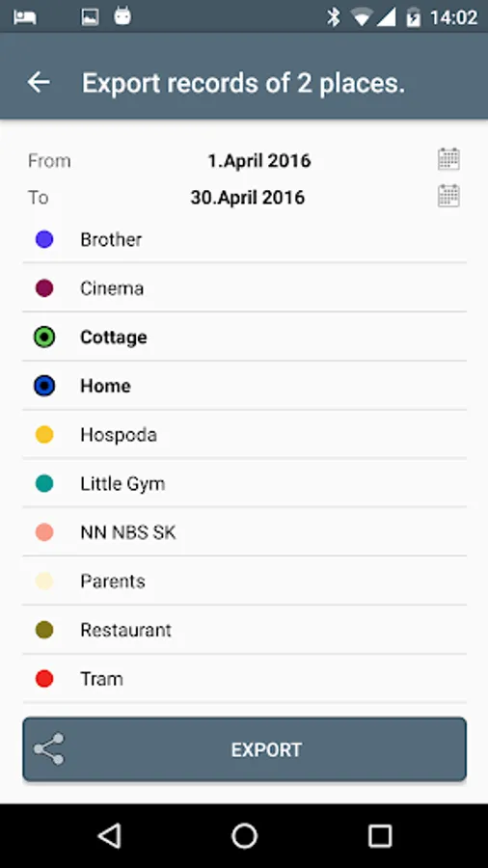Deselect the Cottage place
Screen dimensions: 488x868
click(x=244, y=337)
